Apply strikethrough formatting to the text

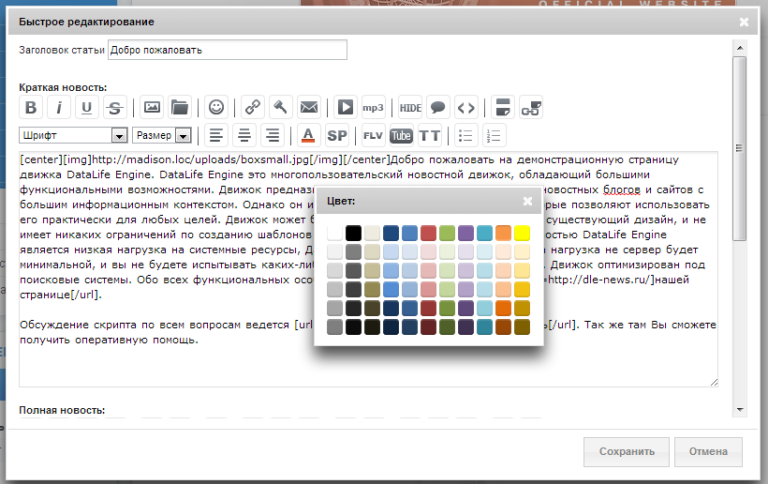(115, 107)
